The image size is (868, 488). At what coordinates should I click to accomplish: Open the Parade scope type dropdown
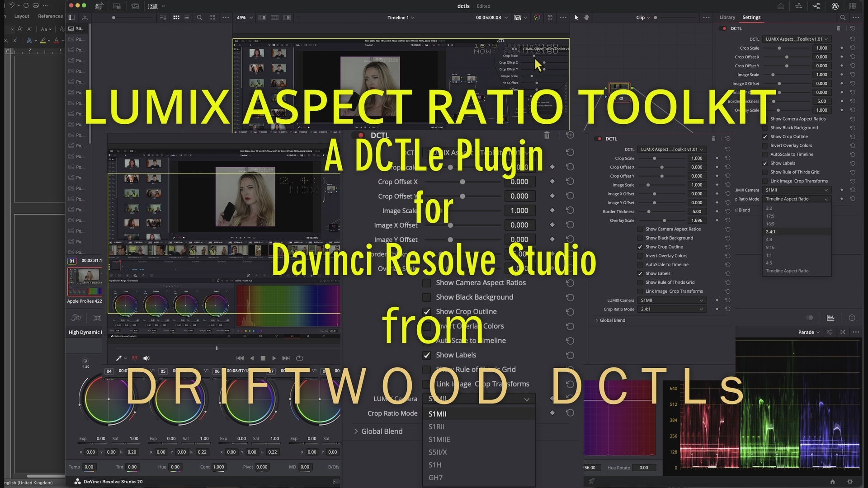pyautogui.click(x=809, y=332)
